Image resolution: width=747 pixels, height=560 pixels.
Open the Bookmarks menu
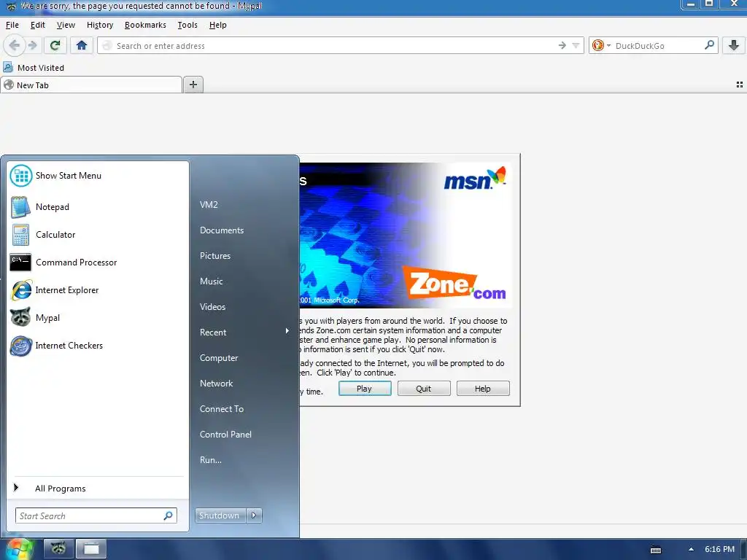pos(145,25)
